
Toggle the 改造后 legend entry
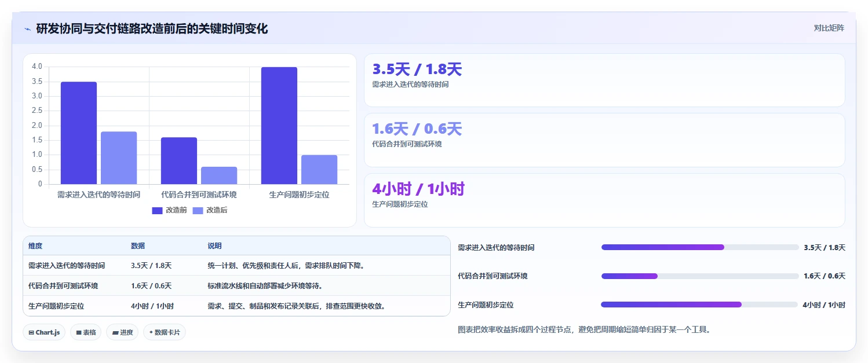210,210
